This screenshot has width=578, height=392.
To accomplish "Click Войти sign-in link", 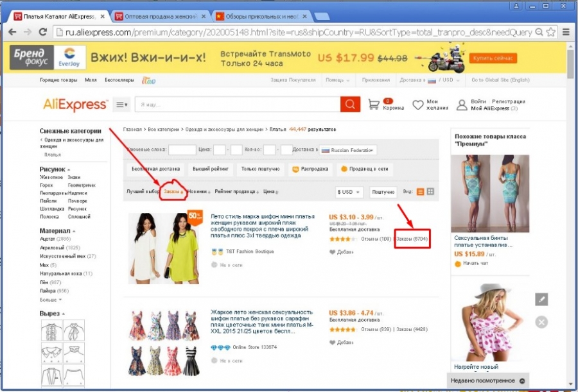I will (x=478, y=101).
